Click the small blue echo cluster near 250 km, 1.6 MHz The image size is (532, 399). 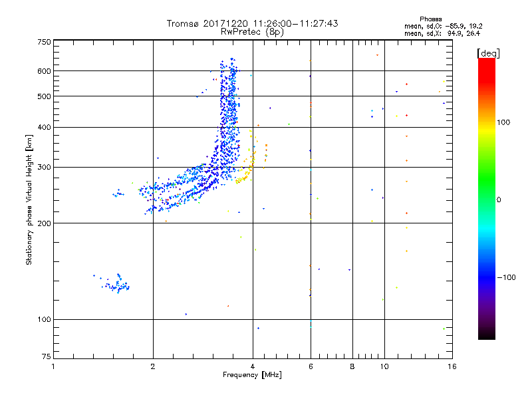tap(118, 194)
